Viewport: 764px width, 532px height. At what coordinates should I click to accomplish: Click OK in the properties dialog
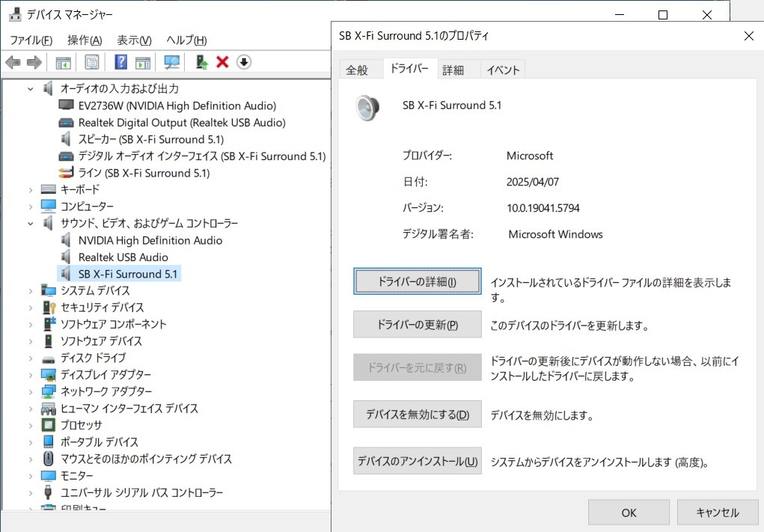pyautogui.click(x=629, y=513)
